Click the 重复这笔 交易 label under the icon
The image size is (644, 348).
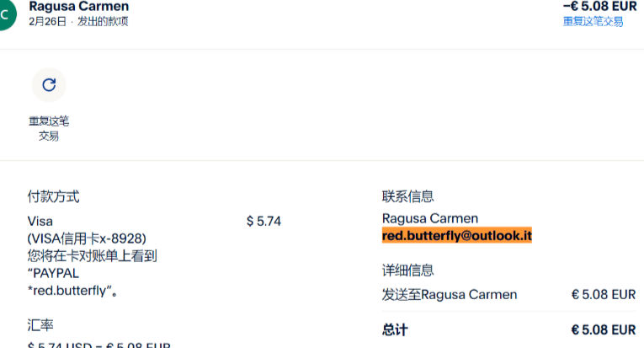49,129
